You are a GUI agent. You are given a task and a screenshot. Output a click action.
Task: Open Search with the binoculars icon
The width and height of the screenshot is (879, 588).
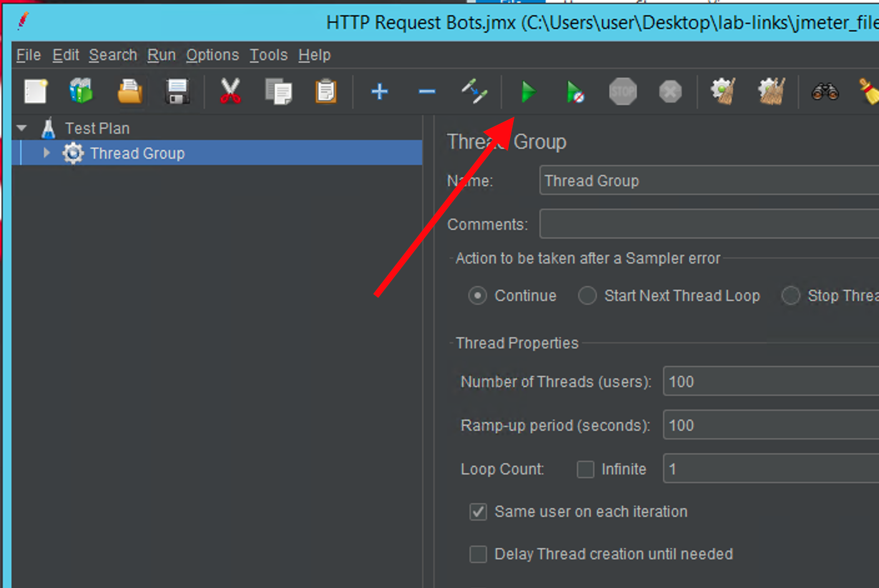point(825,92)
